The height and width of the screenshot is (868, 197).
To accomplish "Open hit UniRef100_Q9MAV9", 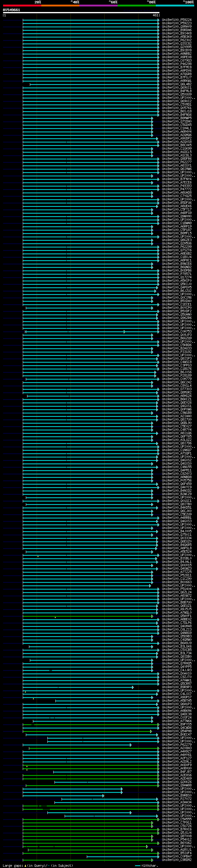I will 177,26.
